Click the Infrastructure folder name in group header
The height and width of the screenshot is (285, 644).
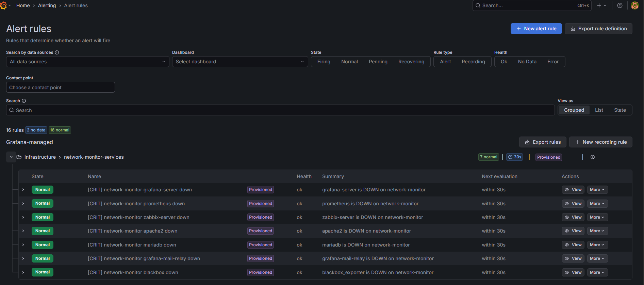coord(40,157)
